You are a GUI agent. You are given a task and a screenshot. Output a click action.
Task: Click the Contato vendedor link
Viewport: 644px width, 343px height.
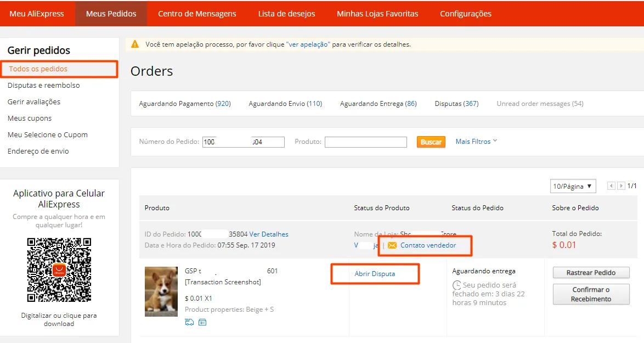pos(428,245)
